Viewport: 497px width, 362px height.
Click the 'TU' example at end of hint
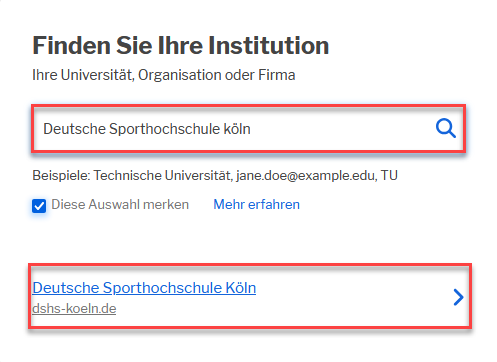(x=389, y=175)
